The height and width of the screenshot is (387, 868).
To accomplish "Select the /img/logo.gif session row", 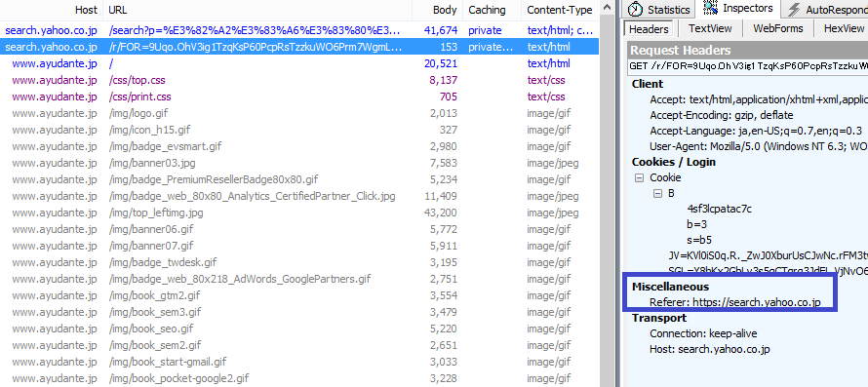I will 299,113.
